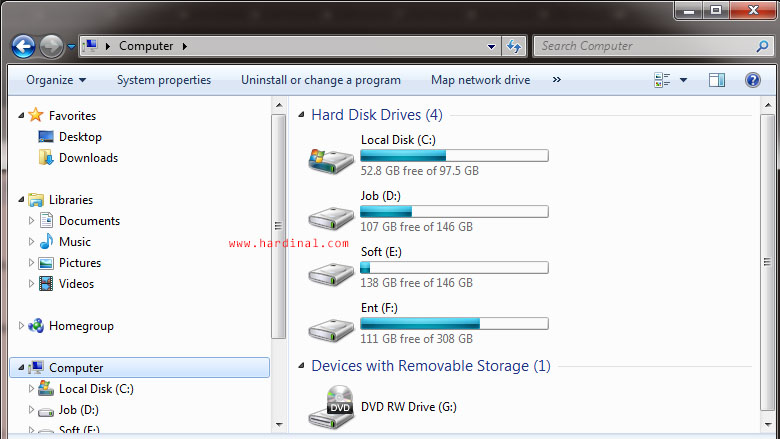
Task: Select Local Disk (C:) in navigation tree
Action: coord(96,389)
